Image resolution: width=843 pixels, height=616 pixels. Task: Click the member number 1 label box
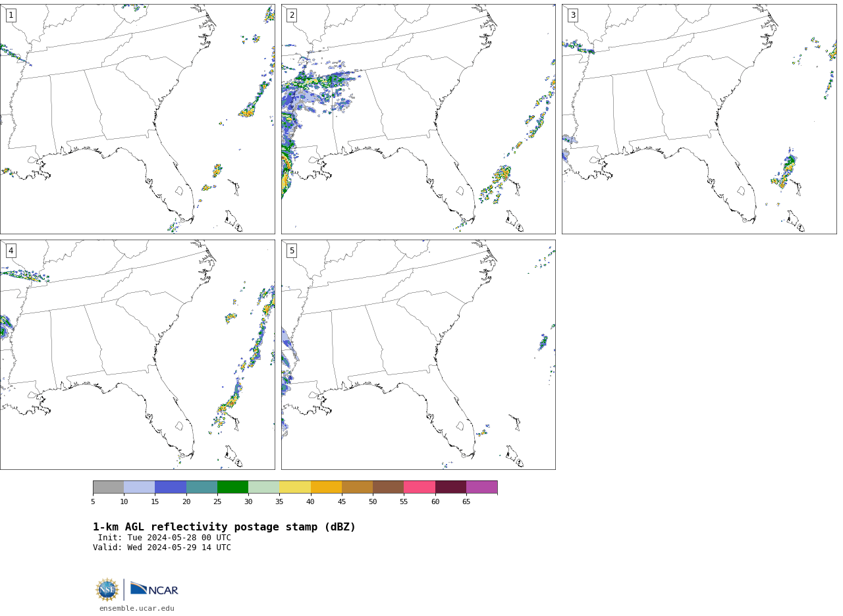click(11, 15)
